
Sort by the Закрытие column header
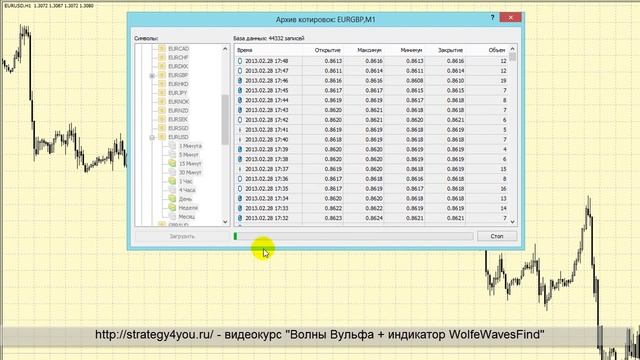[x=445, y=50]
